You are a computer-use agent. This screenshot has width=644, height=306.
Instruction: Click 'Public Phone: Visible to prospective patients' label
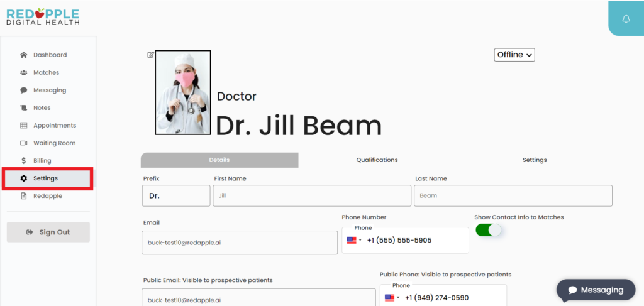coord(446,275)
